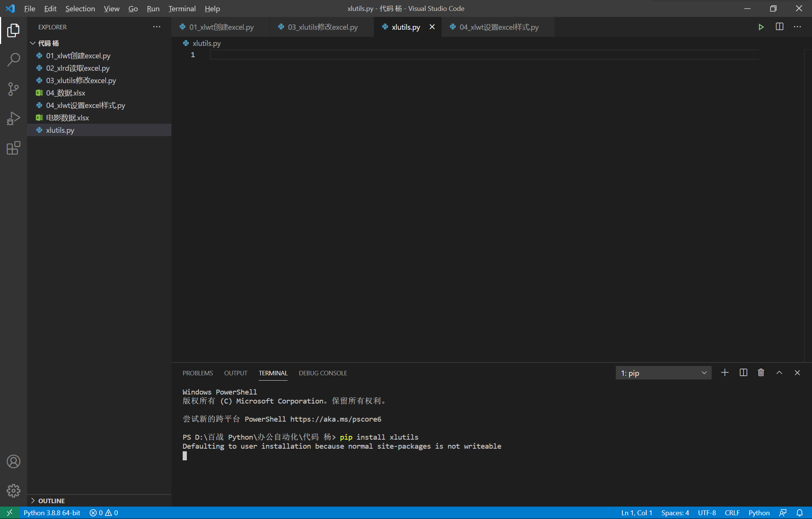Open Explorer views and more actions ellipsis
Image resolution: width=812 pixels, height=519 pixels.
pyautogui.click(x=157, y=27)
